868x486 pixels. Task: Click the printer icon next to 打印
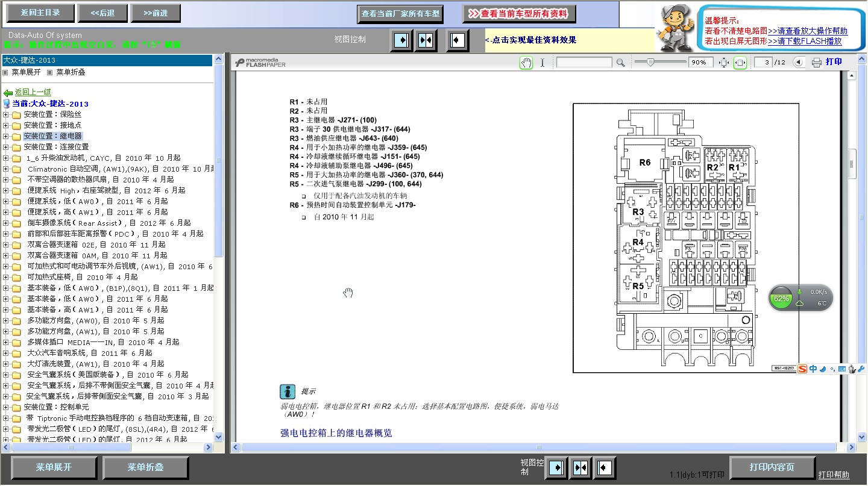tap(817, 63)
